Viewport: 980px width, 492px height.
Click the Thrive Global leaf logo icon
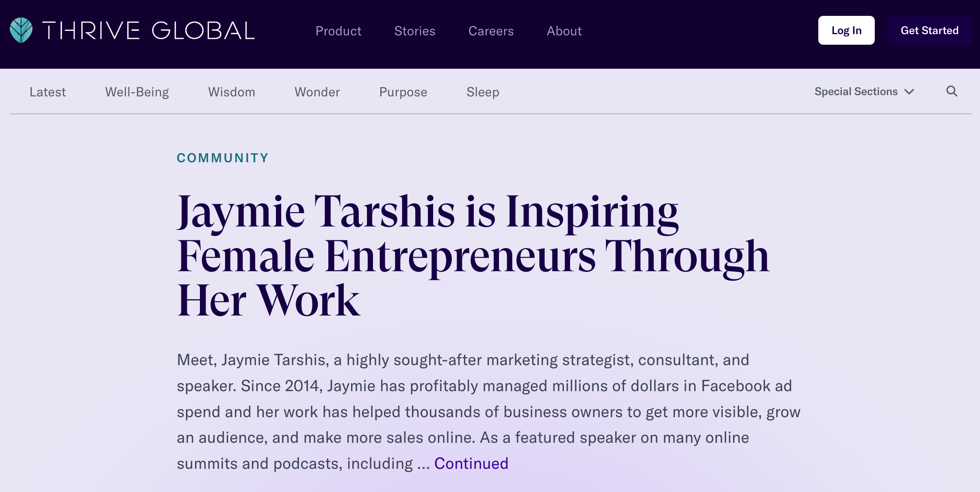pyautogui.click(x=21, y=30)
